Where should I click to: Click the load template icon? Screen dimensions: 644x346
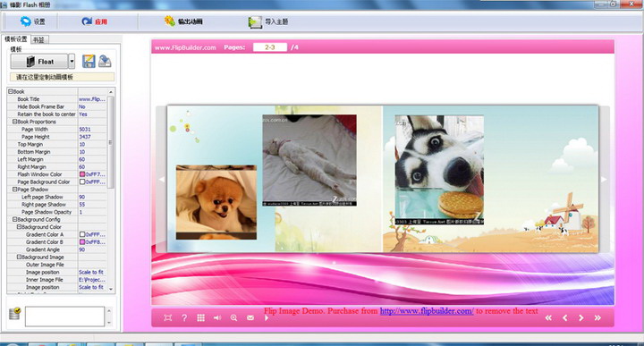(x=105, y=61)
